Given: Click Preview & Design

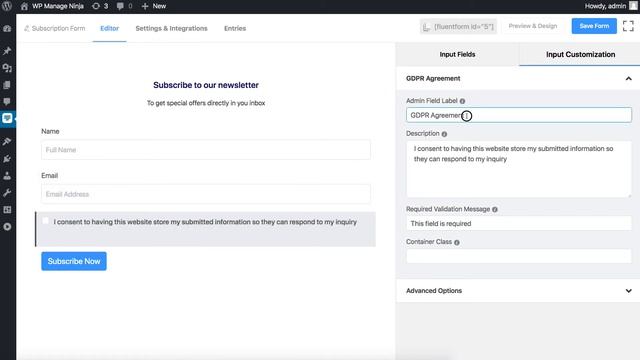Looking at the screenshot, I should [533, 26].
